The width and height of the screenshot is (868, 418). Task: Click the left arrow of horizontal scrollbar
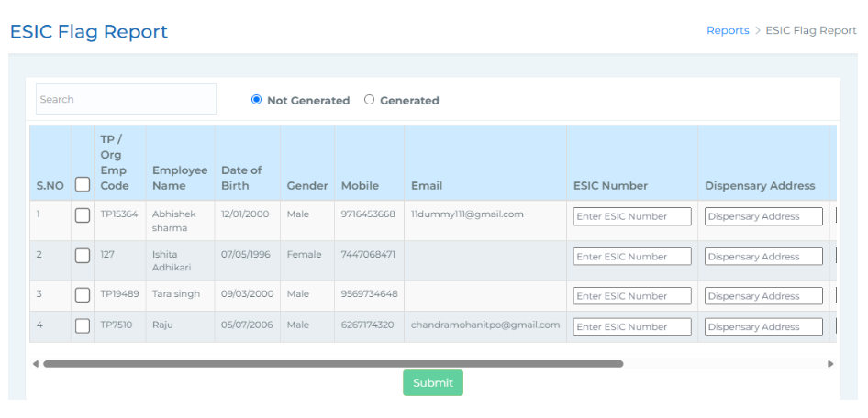tap(36, 364)
